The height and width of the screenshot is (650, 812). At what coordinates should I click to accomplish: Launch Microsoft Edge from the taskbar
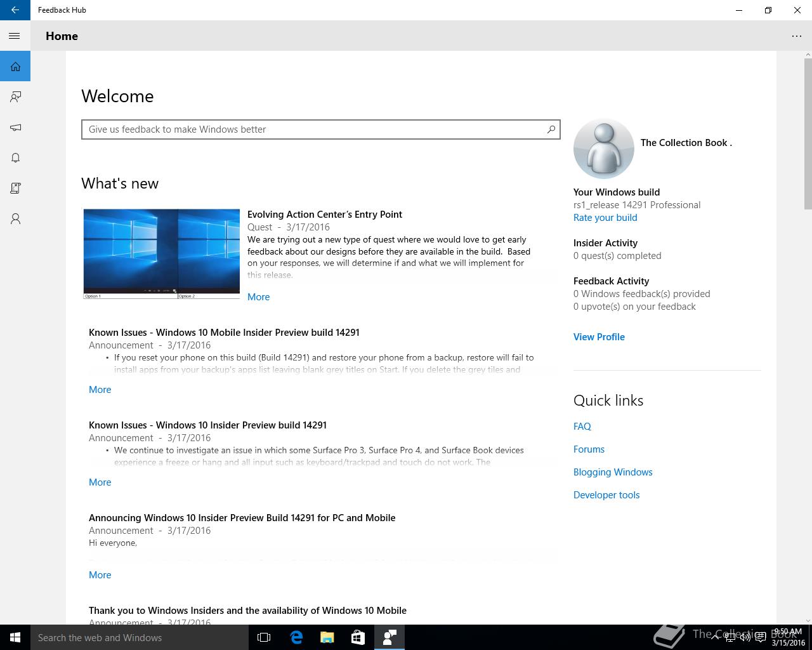[296, 637]
